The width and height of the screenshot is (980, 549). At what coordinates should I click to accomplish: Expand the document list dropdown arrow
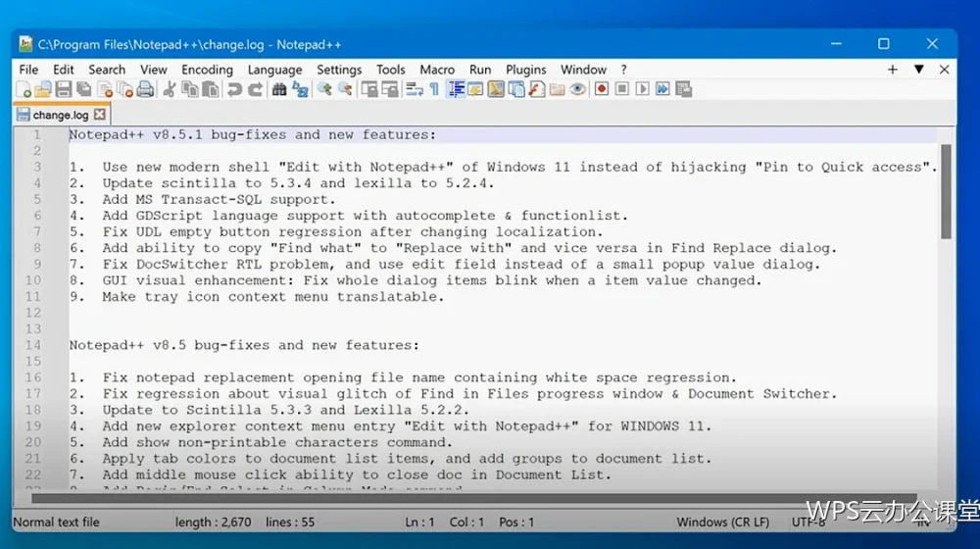pyautogui.click(x=919, y=70)
